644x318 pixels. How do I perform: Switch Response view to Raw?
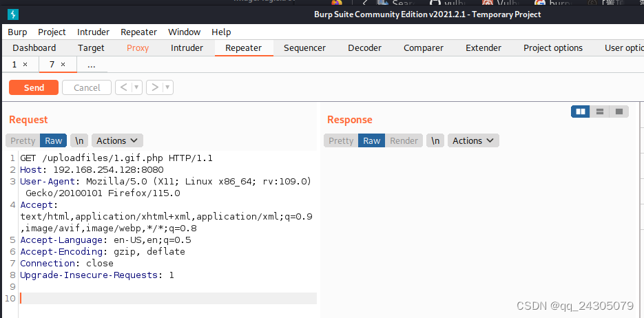pos(372,140)
